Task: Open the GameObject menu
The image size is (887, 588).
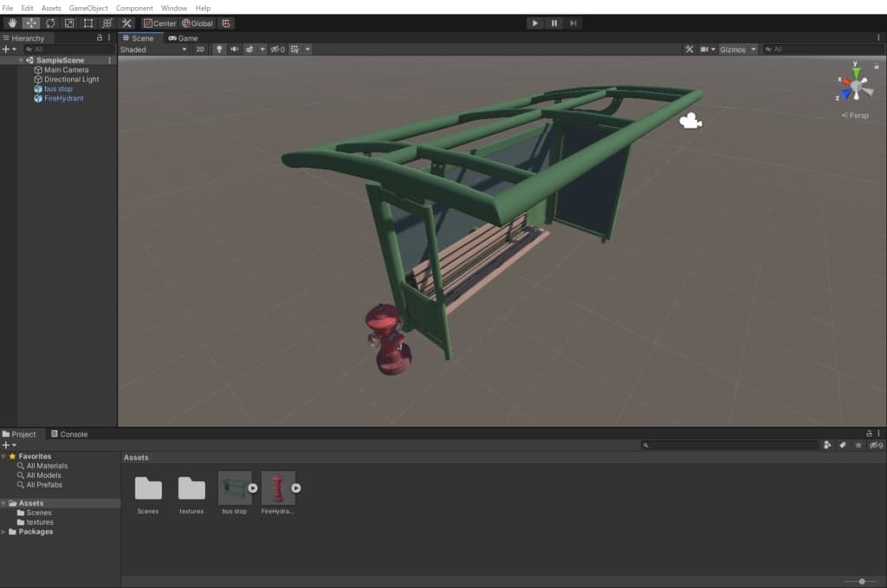Action: point(88,8)
